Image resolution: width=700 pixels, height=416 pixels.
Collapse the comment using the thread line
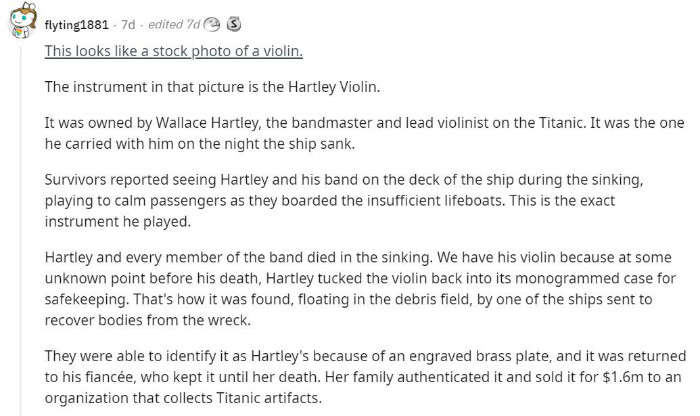(x=21, y=230)
